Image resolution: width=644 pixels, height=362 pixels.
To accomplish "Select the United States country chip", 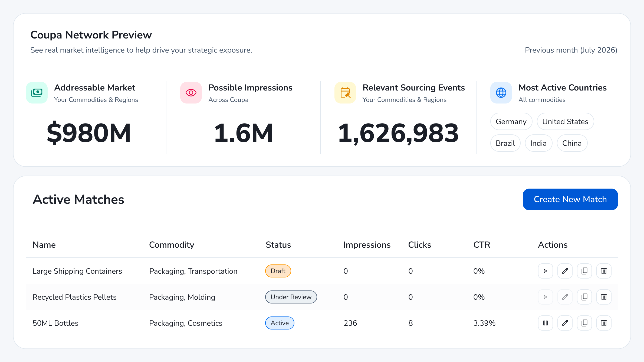I will click(565, 121).
